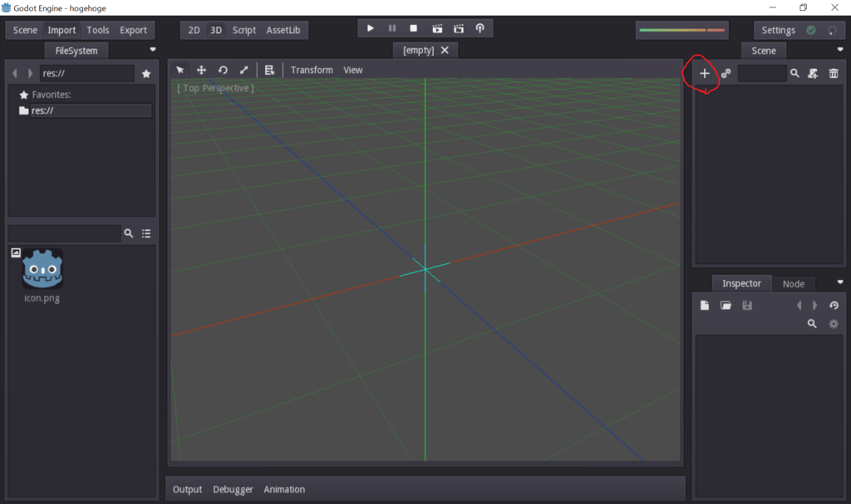Instance a scene file link icon

tap(726, 73)
